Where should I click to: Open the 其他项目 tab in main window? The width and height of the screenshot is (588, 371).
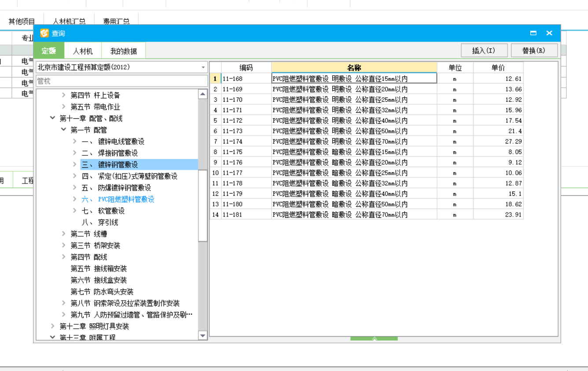(x=22, y=21)
